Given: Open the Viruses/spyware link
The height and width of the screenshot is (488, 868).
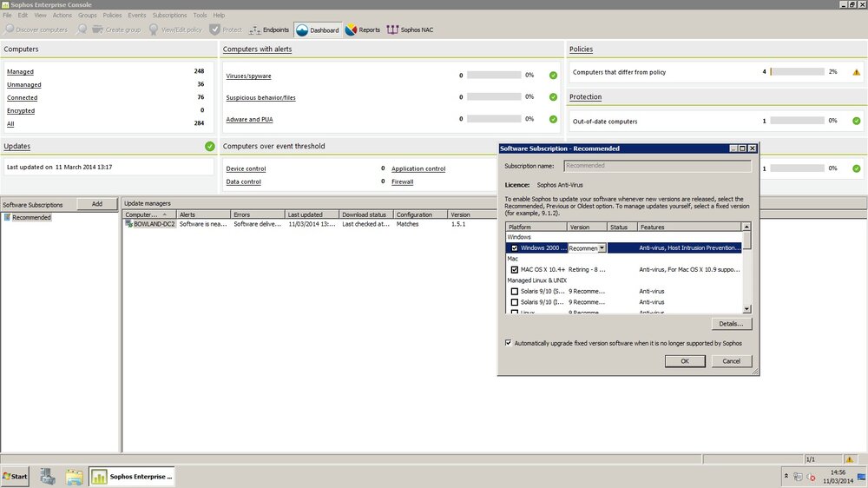Looking at the screenshot, I should 248,76.
